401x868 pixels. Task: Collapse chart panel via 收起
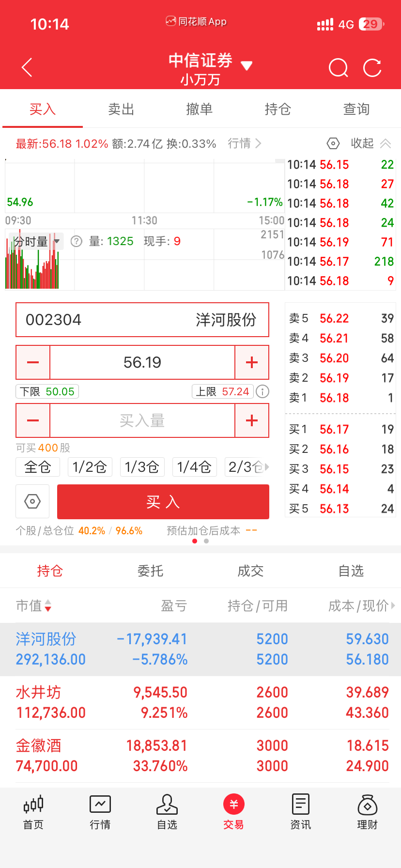tap(371, 143)
